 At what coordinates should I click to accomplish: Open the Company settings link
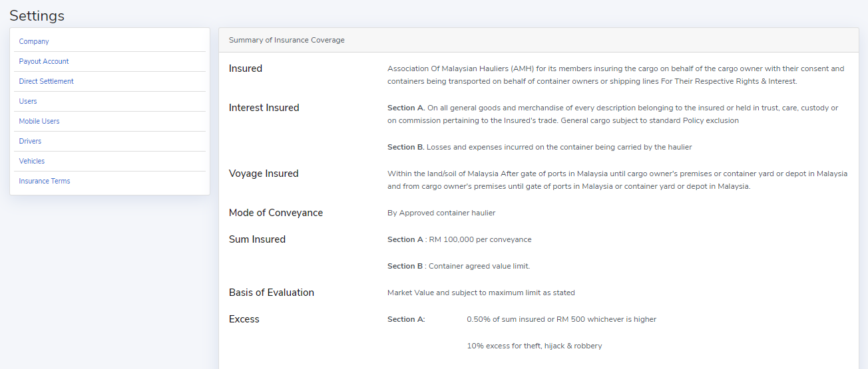(x=34, y=41)
